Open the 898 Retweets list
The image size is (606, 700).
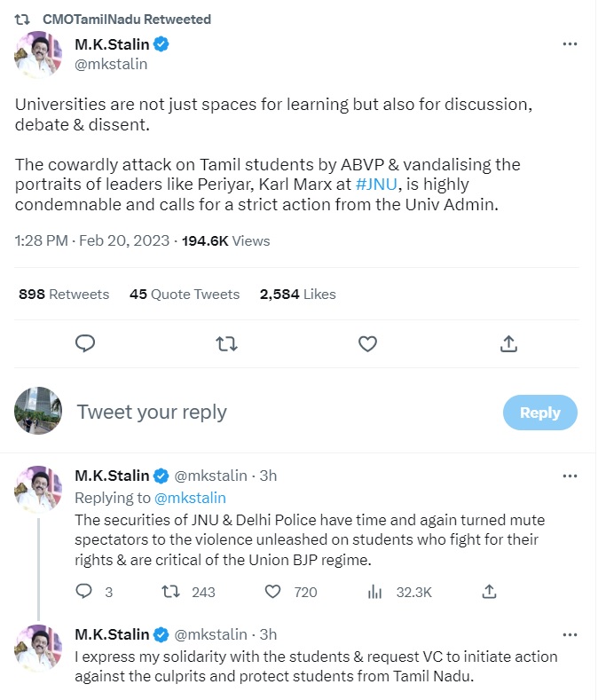(x=64, y=294)
